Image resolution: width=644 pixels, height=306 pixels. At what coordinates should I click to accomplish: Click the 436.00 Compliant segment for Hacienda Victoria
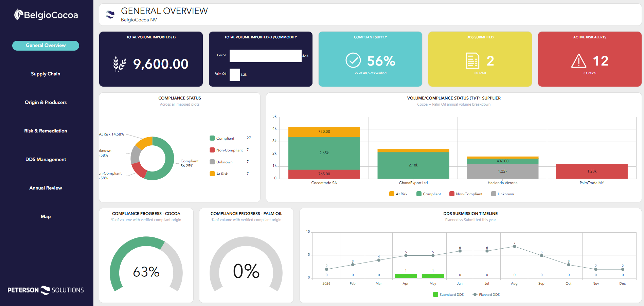(x=503, y=161)
